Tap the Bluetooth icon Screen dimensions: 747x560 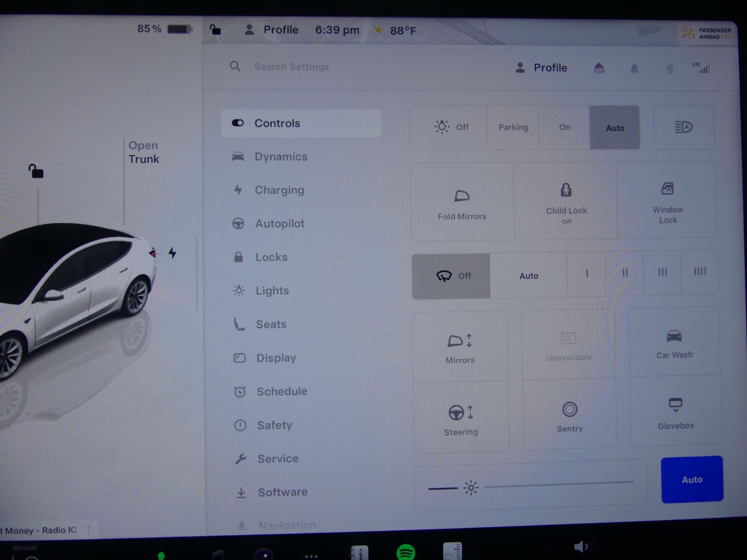click(669, 68)
